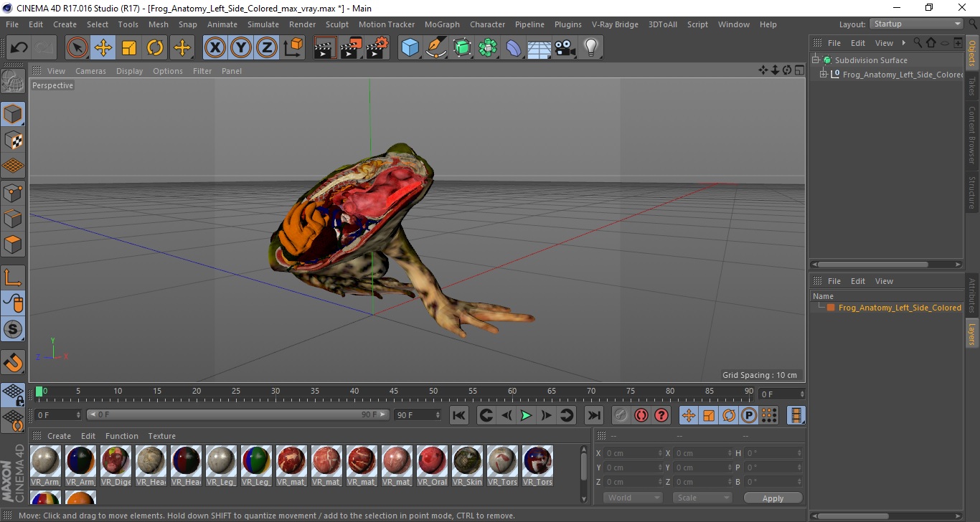Collapse the Subdivision Surface tree node

tap(816, 60)
